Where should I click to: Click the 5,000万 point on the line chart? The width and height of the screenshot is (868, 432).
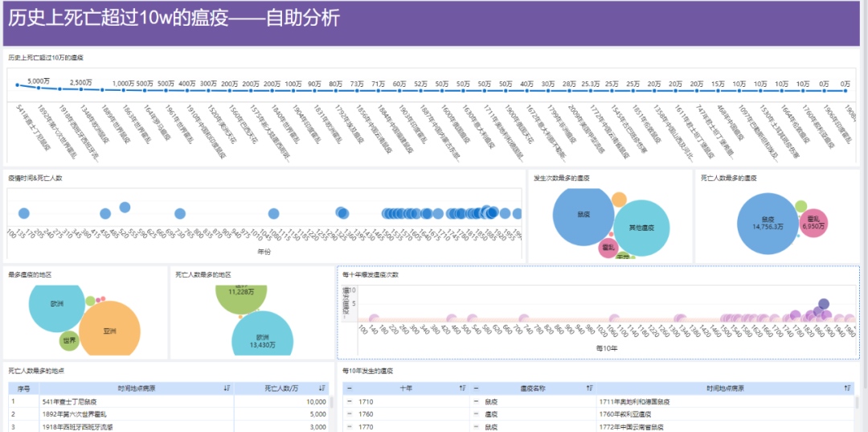(x=39, y=88)
